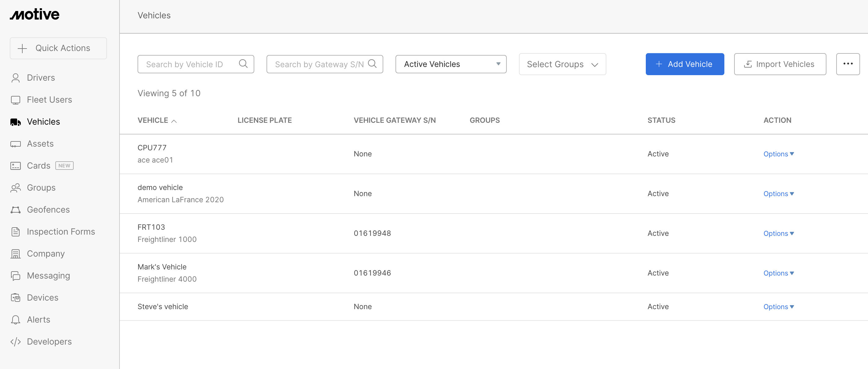Click the Freightliner 4000 model text

click(x=167, y=279)
